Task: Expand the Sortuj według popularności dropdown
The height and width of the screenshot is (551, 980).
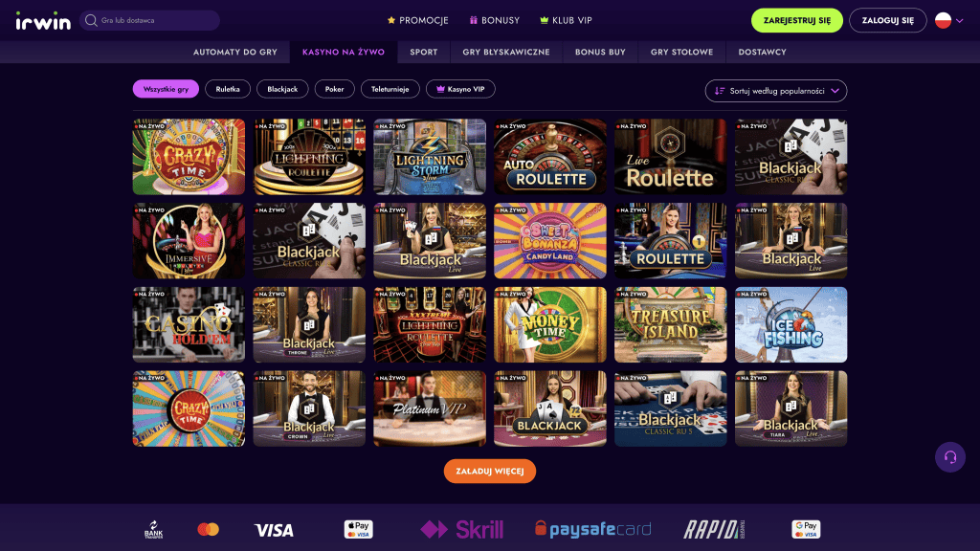Action: 776,91
